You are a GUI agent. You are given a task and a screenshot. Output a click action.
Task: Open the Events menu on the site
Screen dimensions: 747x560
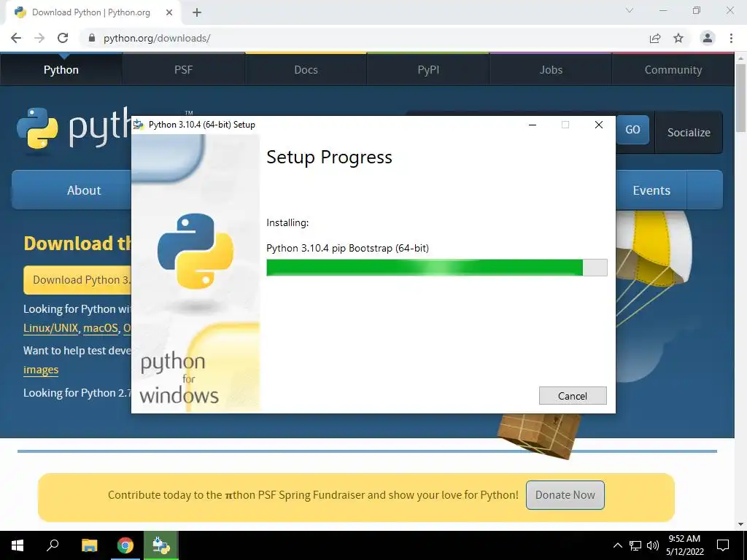click(x=651, y=190)
